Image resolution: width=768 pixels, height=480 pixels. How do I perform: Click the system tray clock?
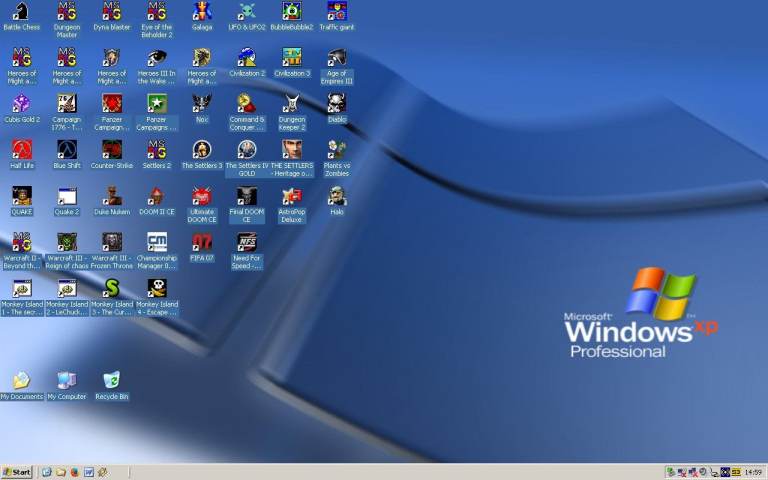click(x=753, y=472)
